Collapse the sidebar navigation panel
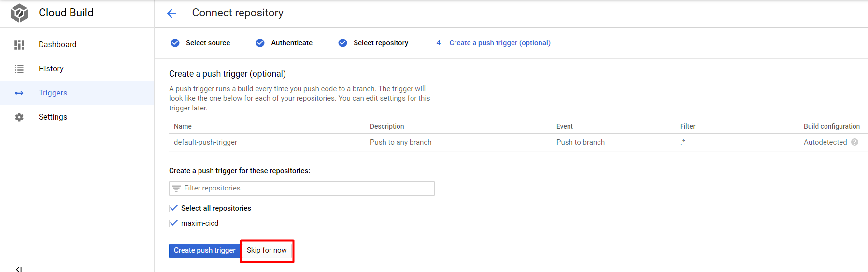The width and height of the screenshot is (868, 272). (x=19, y=269)
